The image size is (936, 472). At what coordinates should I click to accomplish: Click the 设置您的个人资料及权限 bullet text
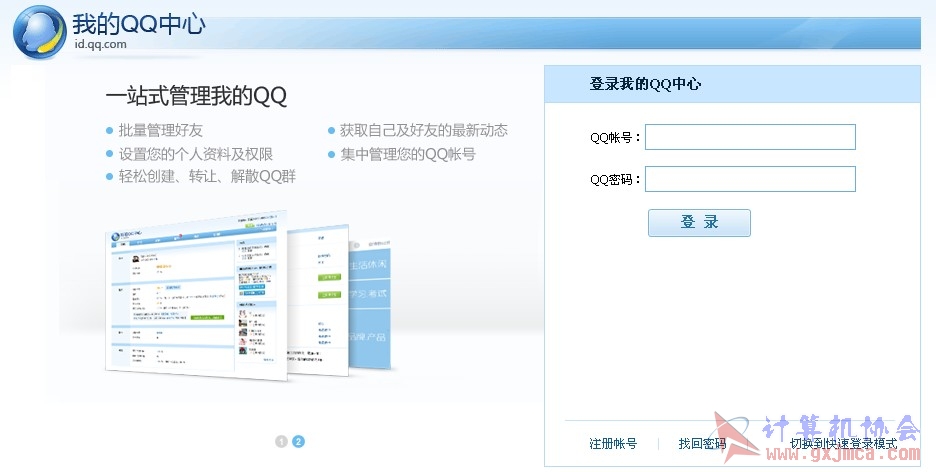[196, 154]
